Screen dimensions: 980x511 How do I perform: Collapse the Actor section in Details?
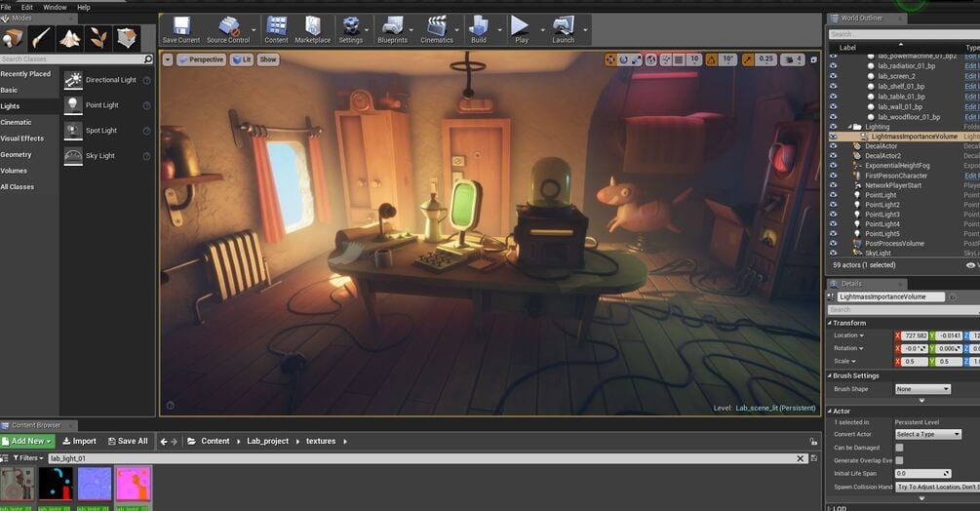click(830, 412)
